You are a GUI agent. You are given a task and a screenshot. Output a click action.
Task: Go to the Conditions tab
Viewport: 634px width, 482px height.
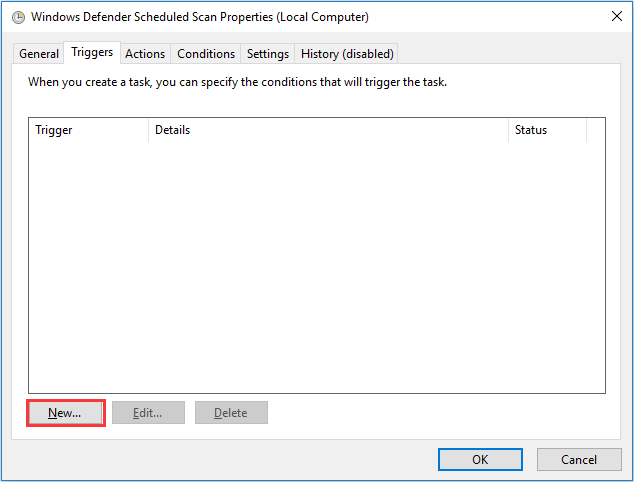point(206,54)
